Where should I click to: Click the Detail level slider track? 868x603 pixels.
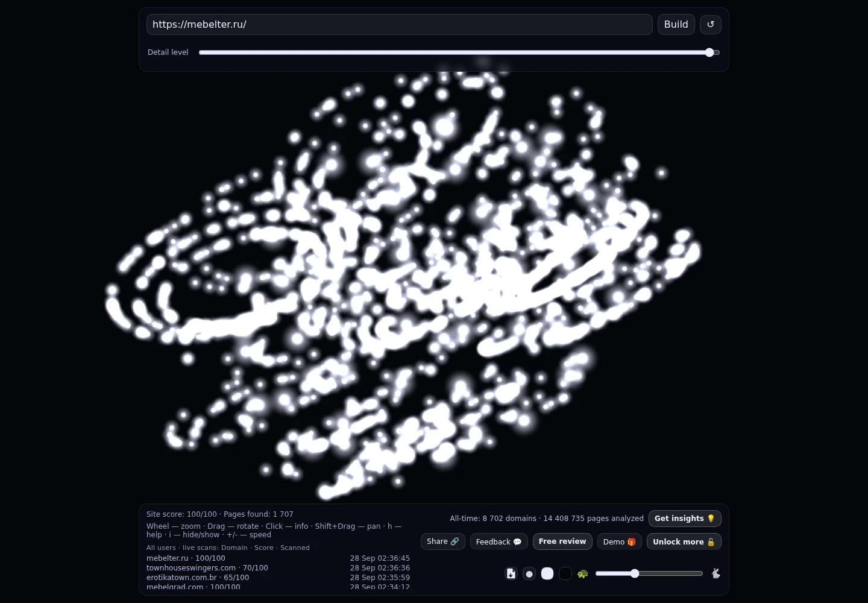[459, 52]
